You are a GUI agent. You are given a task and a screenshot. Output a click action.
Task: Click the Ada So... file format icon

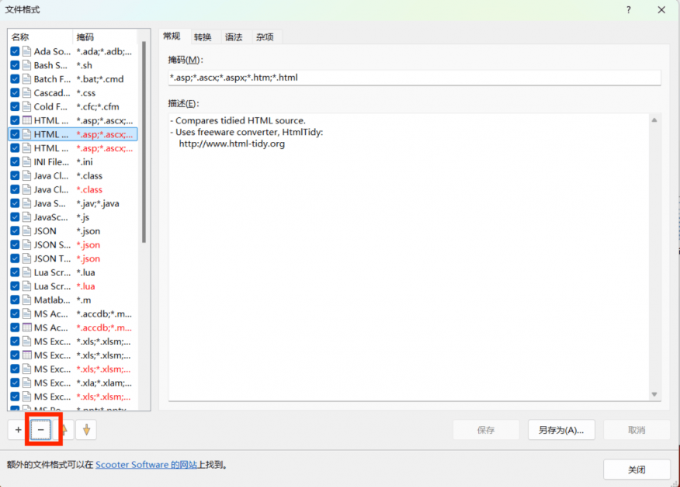26,52
